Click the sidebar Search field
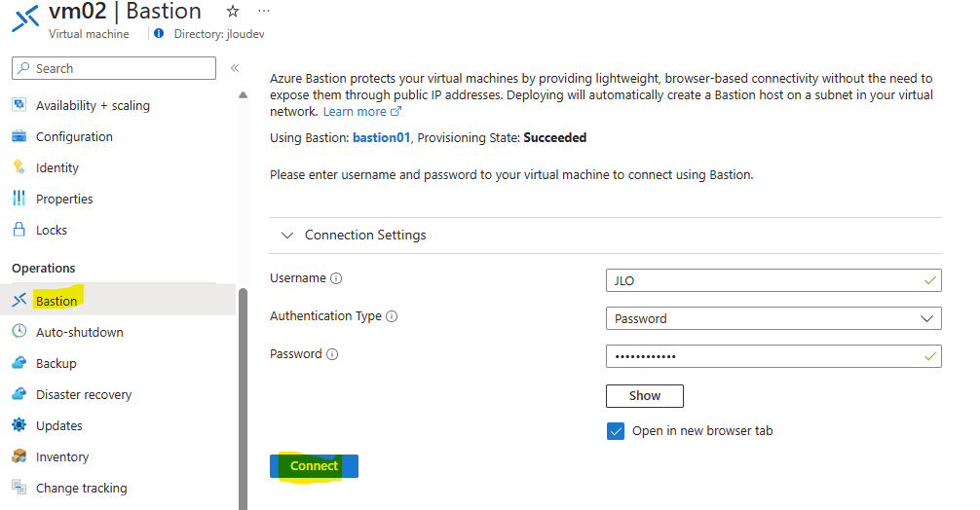Image resolution: width=980 pixels, height=510 pixels. (114, 68)
